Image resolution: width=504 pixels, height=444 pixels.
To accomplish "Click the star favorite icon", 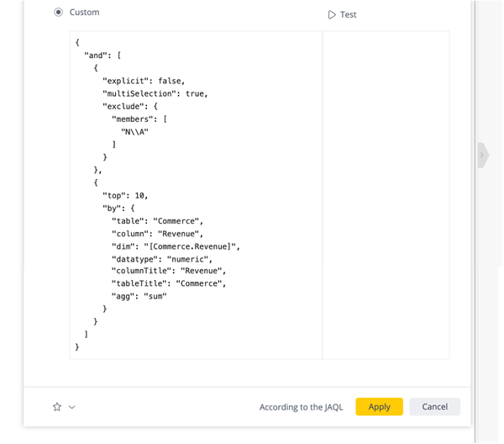I will (57, 407).
